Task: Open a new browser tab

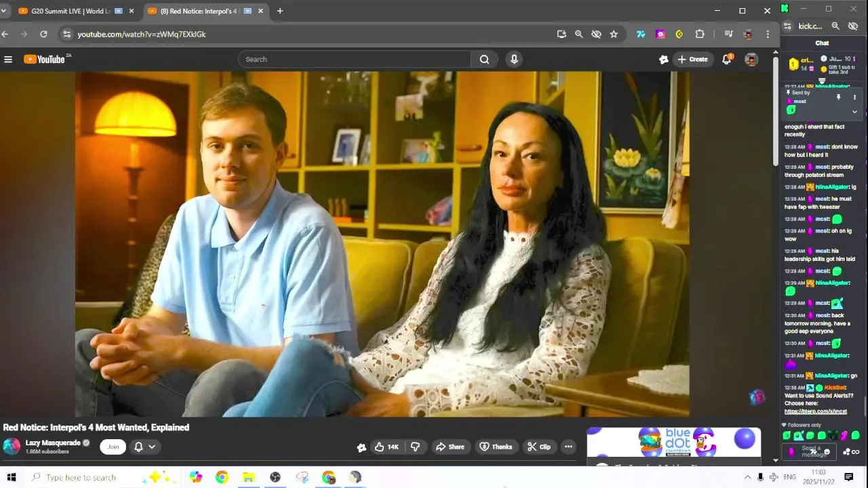Action: [280, 11]
